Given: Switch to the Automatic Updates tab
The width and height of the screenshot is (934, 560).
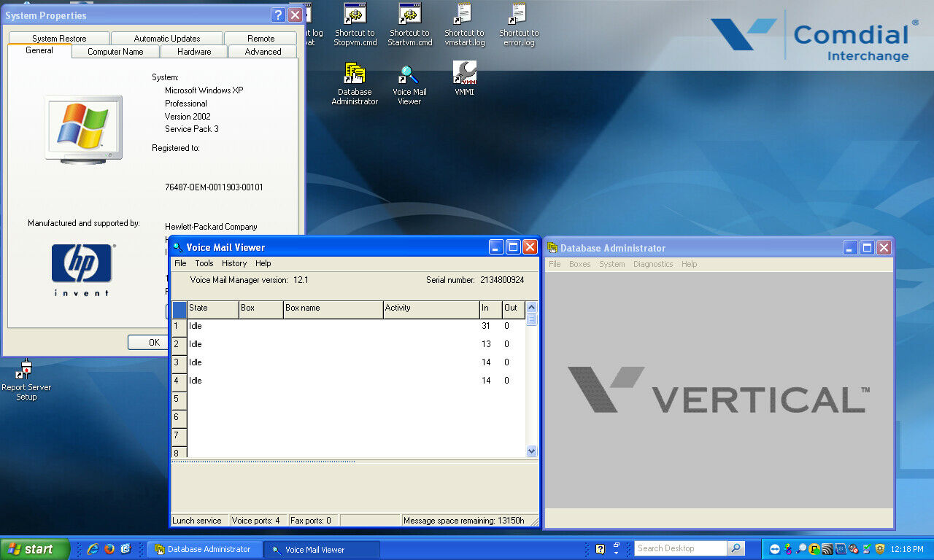Looking at the screenshot, I should pyautogui.click(x=167, y=39).
